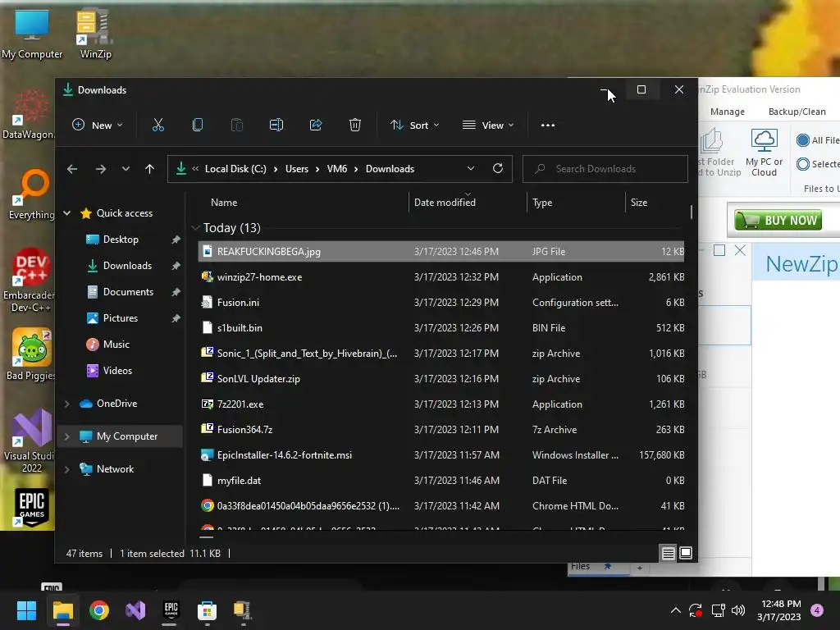Switch to details view icon in status bar
Viewport: 840px width, 630px height.
pyautogui.click(x=668, y=554)
